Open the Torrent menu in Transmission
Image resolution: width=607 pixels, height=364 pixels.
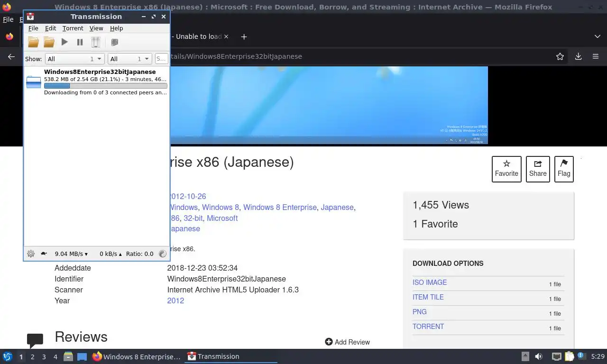(x=73, y=28)
